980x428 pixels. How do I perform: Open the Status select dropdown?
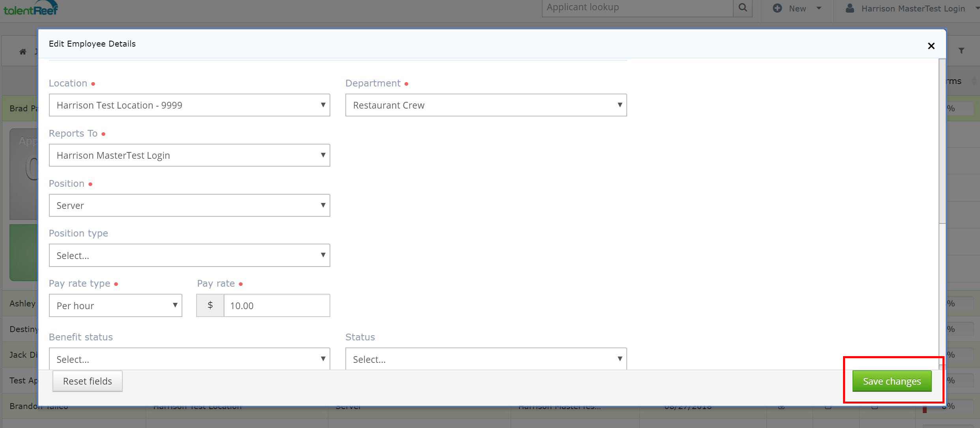pos(486,359)
